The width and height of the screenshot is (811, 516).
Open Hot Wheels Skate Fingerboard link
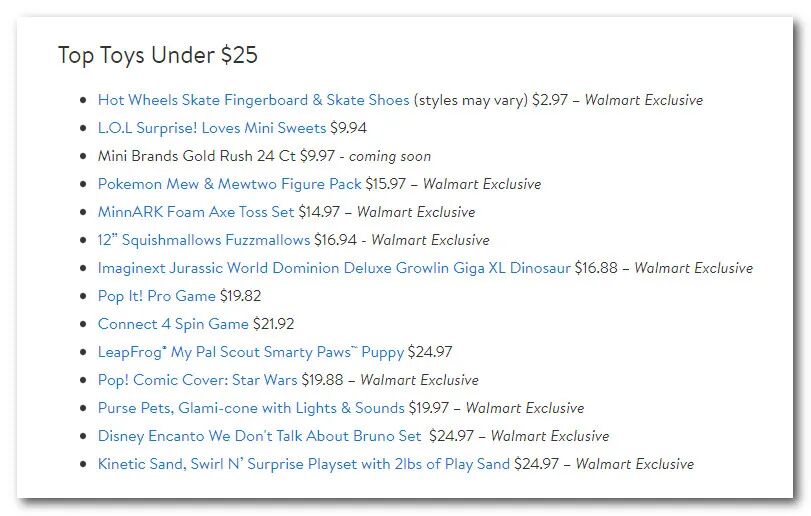coord(253,100)
